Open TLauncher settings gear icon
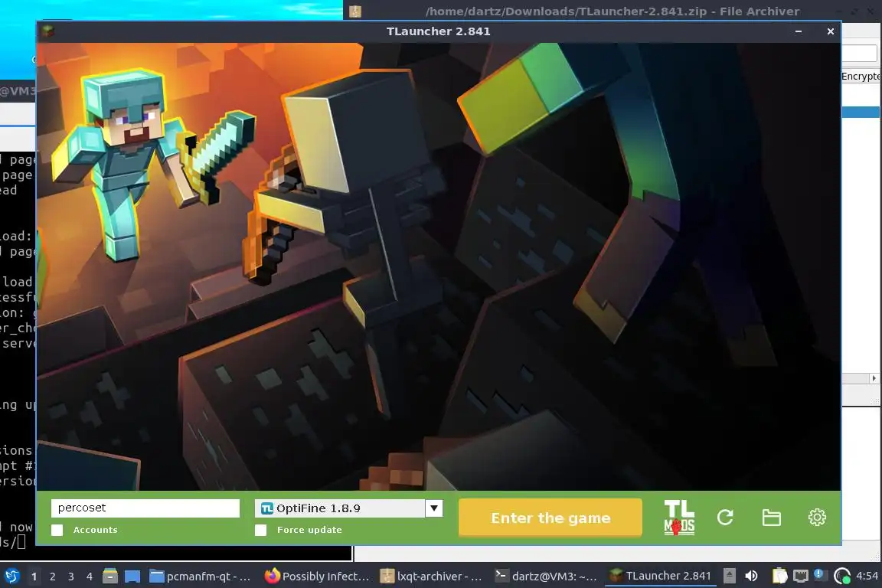 [817, 517]
